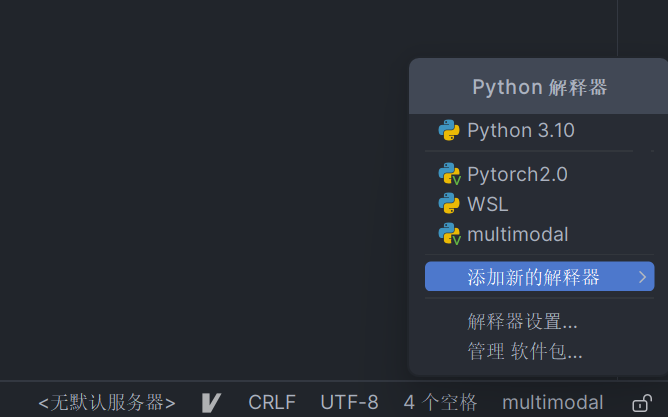Open the UTF-8 file encoding selector
The width and height of the screenshot is (668, 417).
(x=349, y=403)
